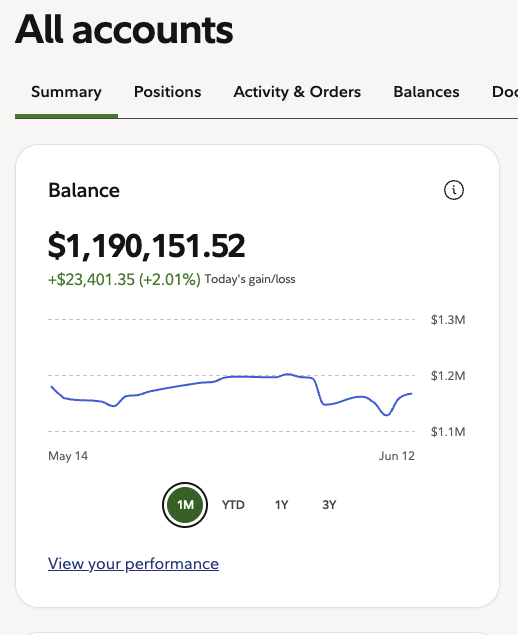Click the Balance info icon
Image resolution: width=518 pixels, height=635 pixels.
click(x=454, y=190)
